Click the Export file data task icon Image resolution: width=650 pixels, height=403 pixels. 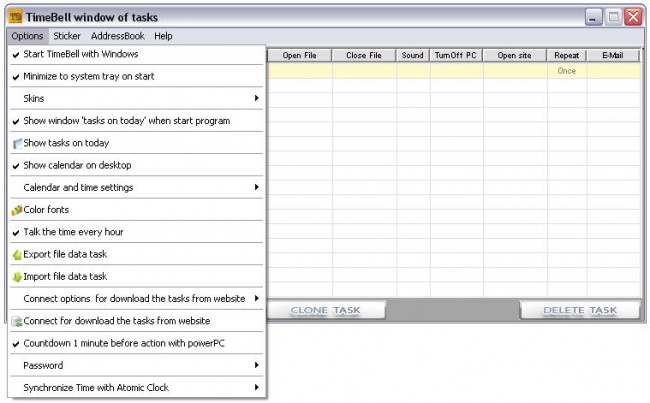[x=17, y=255]
